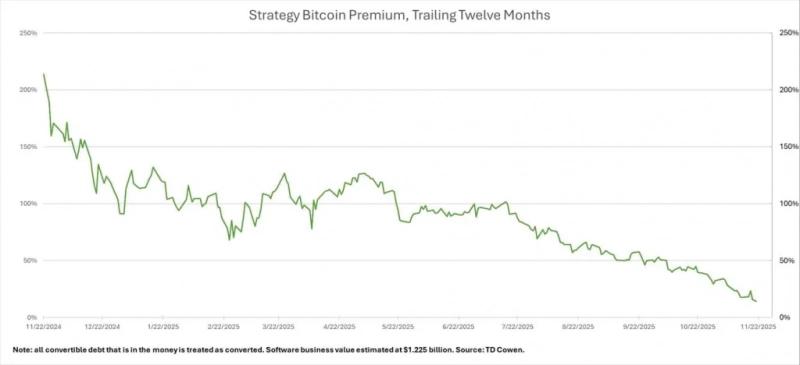This screenshot has height=365, width=800.
Task: Select the 50% label on right axis
Action: 790,261
